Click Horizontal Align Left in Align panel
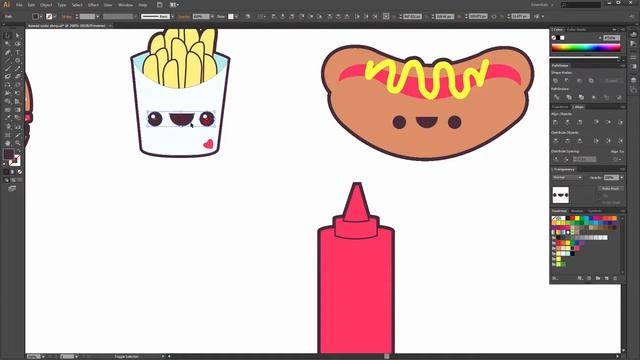Image resolution: width=640 pixels, height=360 pixels. pyautogui.click(x=556, y=122)
